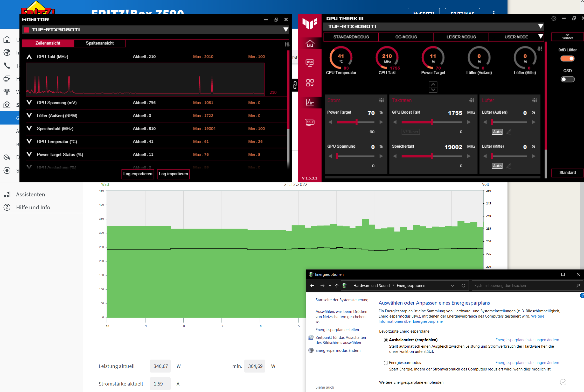Click the link icon beside the sidebar
The height and width of the screenshot is (392, 584).
(x=295, y=85)
